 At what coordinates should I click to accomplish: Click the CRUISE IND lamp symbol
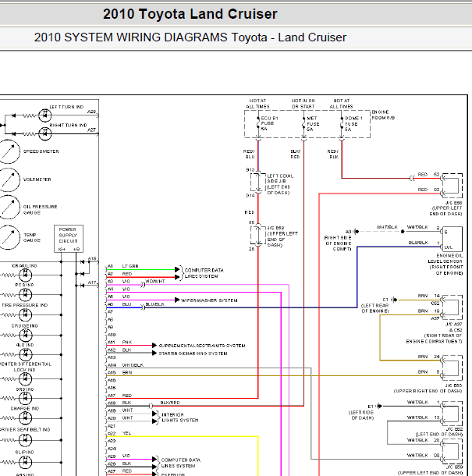click(x=25, y=335)
